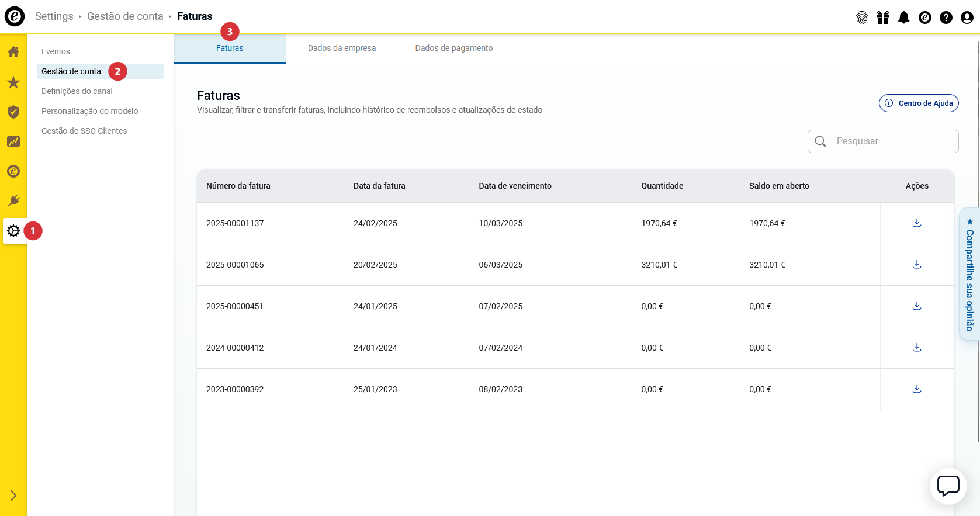
Task: Switch to Dados da empresa tab
Action: (342, 49)
